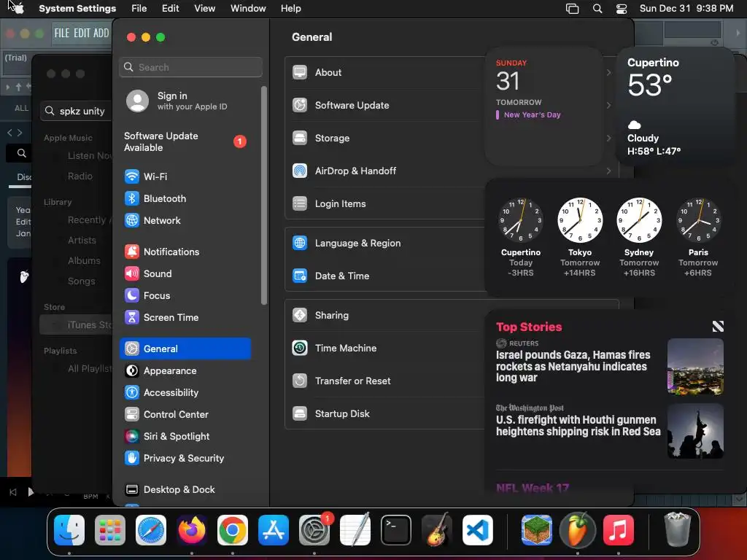Open the Trash in the Dock

(x=677, y=529)
